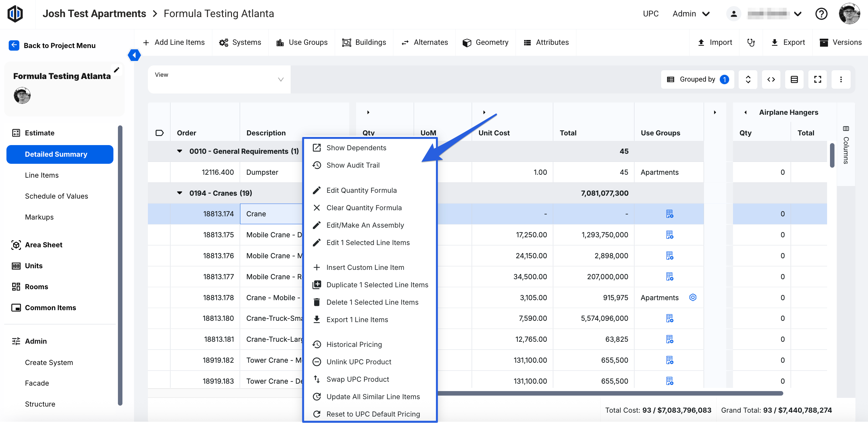Click the fullscreen grid icon
The width and height of the screenshot is (868, 423).
817,80
